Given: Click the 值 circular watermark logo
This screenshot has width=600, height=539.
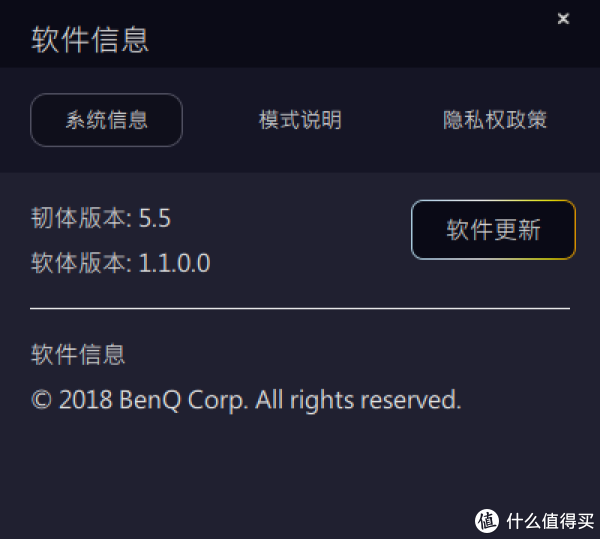Looking at the screenshot, I should click(487, 521).
